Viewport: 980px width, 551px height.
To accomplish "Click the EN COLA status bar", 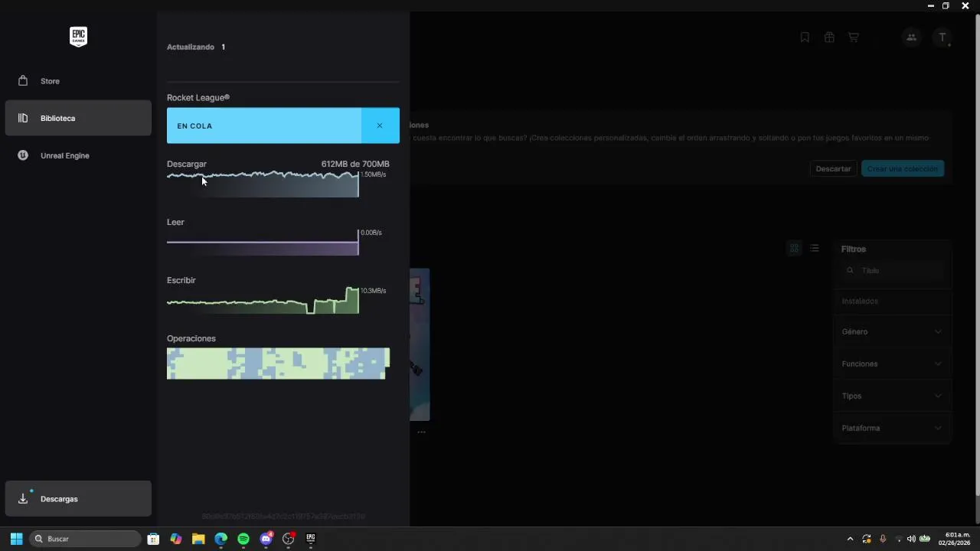I will 264,126.
